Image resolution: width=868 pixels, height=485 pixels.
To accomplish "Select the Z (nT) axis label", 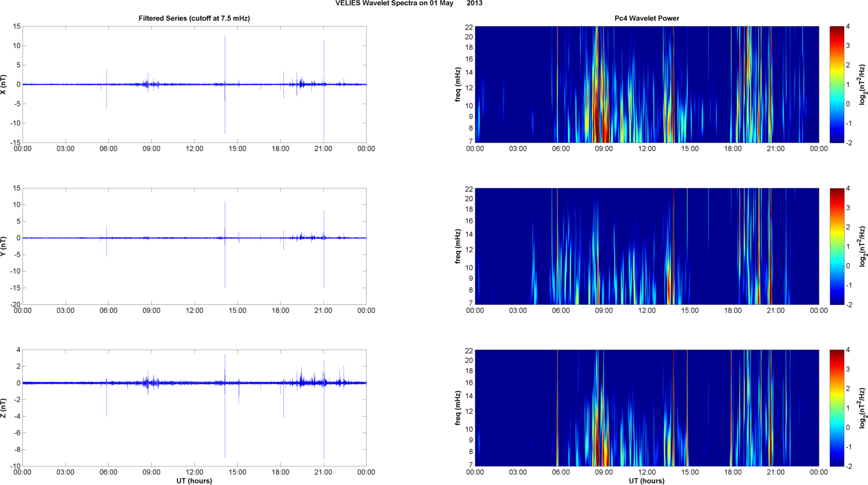I will coord(3,408).
